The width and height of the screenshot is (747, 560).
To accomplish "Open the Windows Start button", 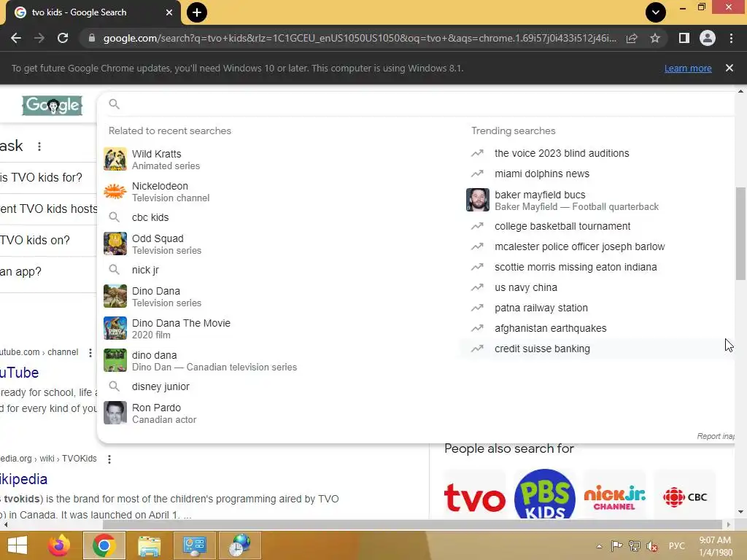I will 18,545.
